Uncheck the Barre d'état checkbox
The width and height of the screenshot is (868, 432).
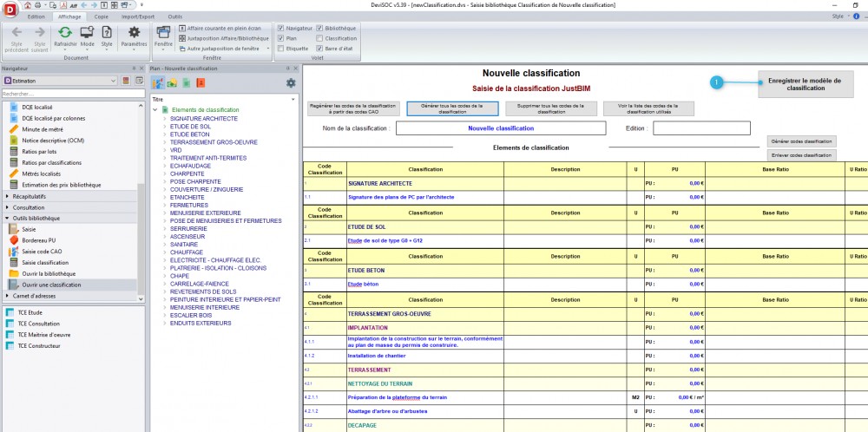(319, 49)
